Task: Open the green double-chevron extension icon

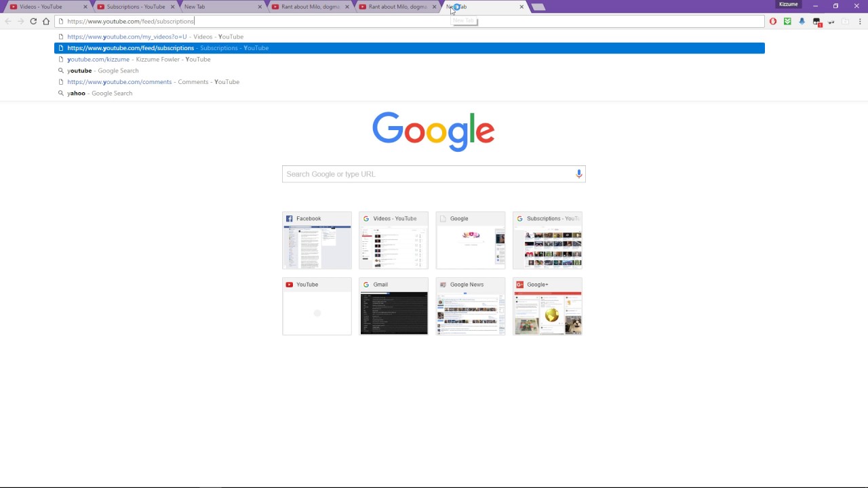Action: click(x=787, y=22)
